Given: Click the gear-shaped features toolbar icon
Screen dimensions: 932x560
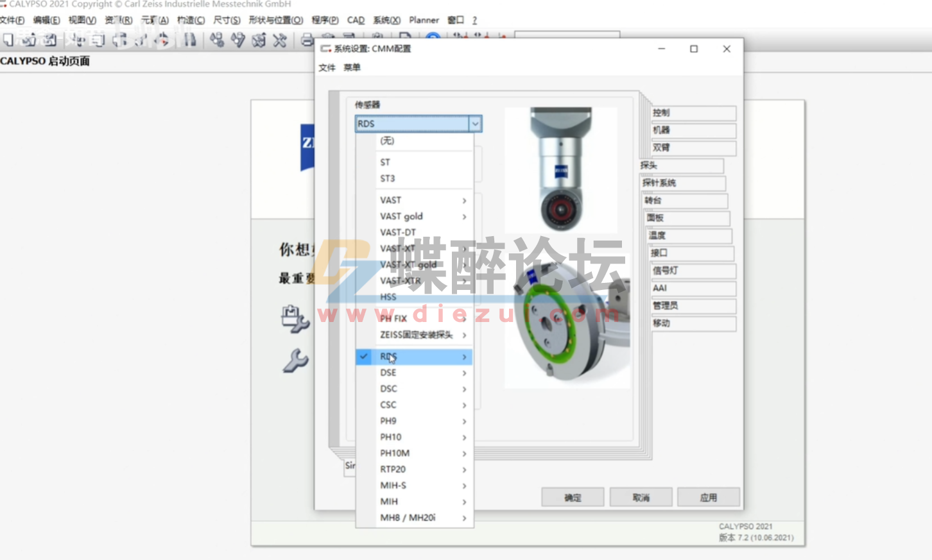Looking at the screenshot, I should pos(216,40).
